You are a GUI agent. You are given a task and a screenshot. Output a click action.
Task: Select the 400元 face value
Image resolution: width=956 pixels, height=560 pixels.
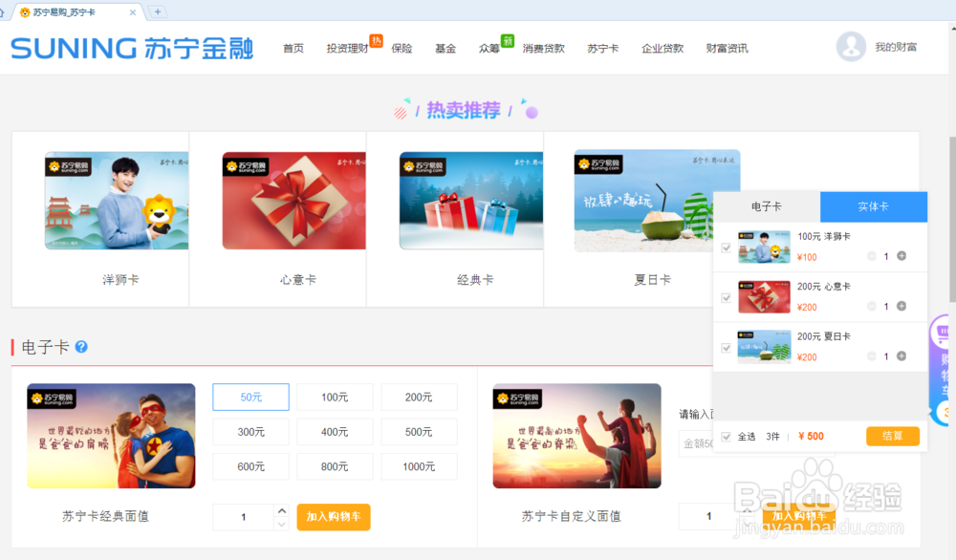point(335,432)
